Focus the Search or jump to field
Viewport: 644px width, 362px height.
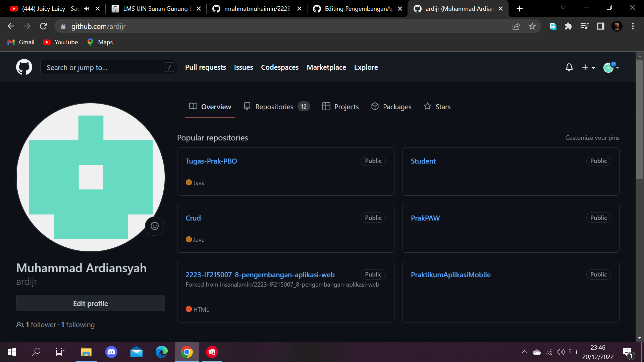coord(109,67)
